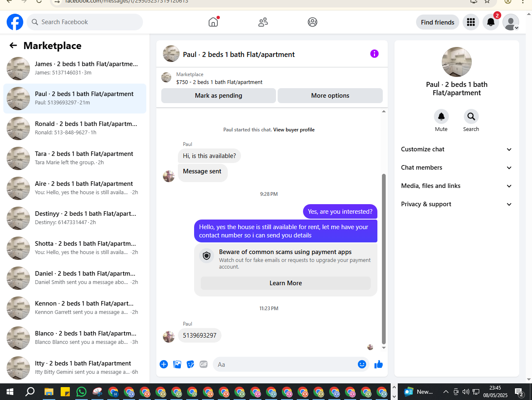Attach a photo with the image icon
The height and width of the screenshot is (400, 532).
pyautogui.click(x=177, y=364)
